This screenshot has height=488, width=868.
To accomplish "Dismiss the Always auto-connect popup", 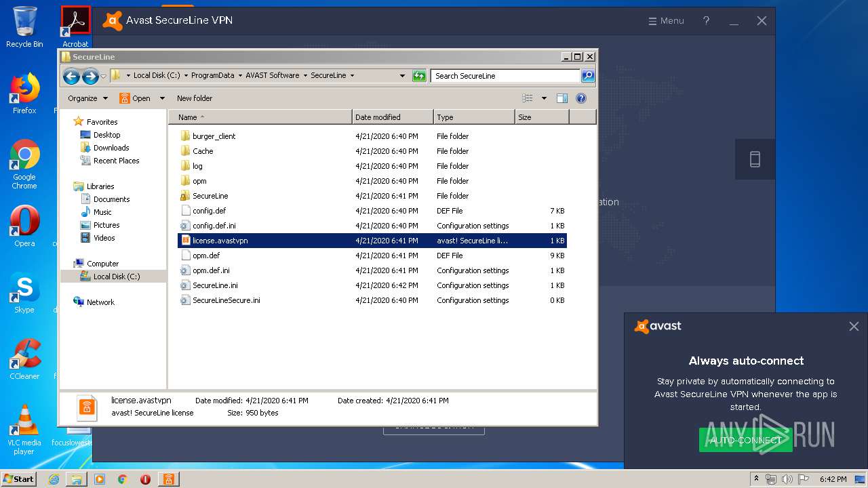I will (854, 327).
